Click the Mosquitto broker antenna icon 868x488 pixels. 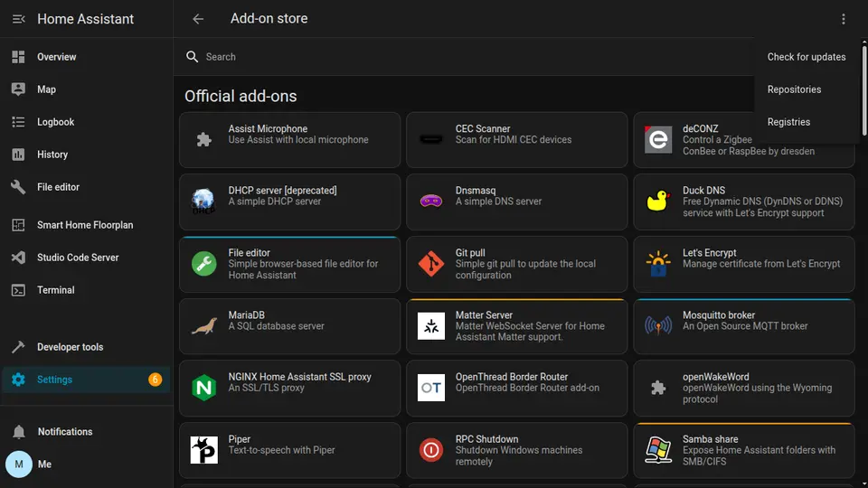click(x=658, y=325)
